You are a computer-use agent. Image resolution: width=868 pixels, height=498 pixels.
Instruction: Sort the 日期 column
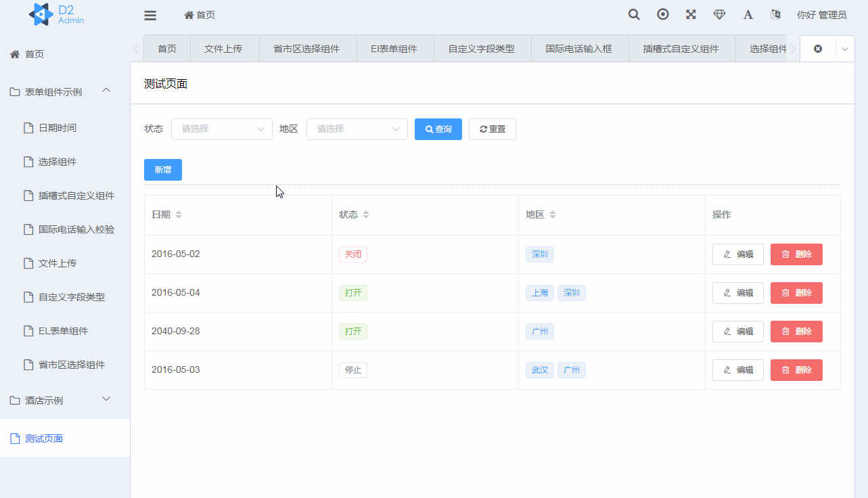tap(179, 214)
